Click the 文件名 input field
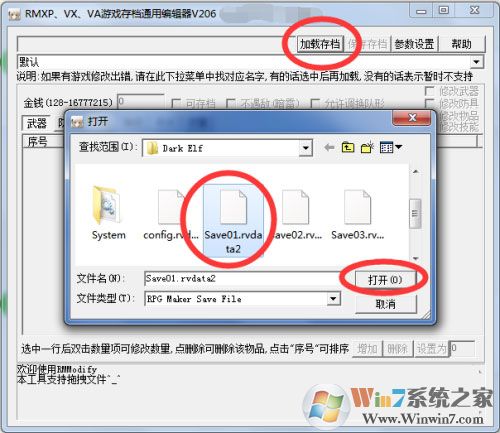 click(243, 278)
